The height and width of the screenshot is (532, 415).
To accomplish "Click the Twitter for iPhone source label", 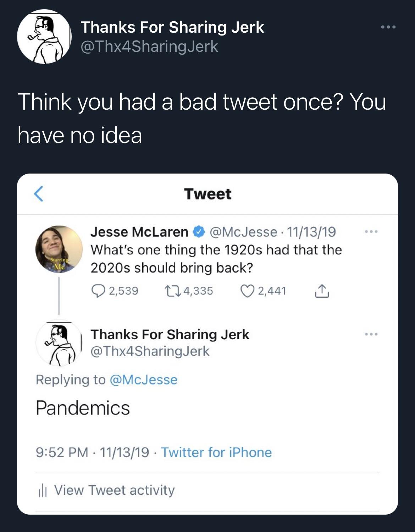I will pos(216,453).
